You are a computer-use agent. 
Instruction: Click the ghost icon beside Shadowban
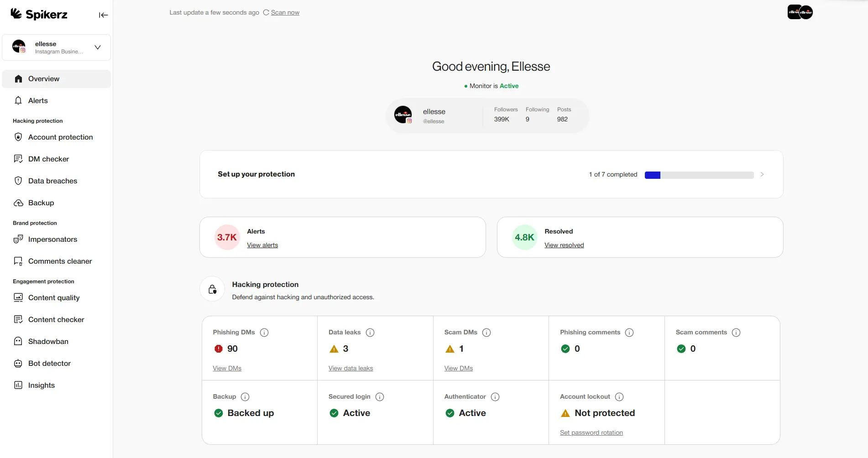click(18, 341)
